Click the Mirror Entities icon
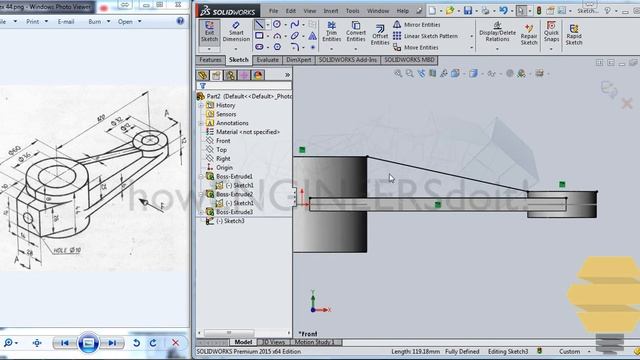640x360 pixels. (397, 24)
